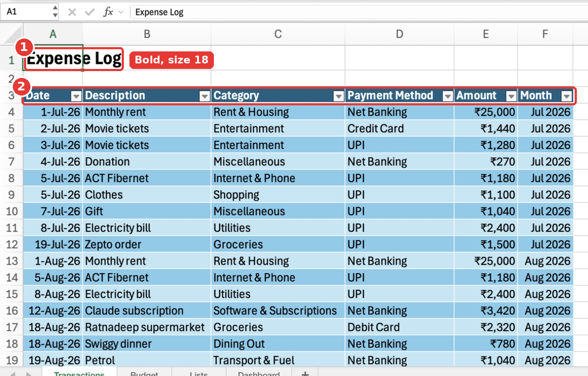Viewport: 588px width, 376px height.
Task: Select column E by its header
Action: (x=486, y=34)
